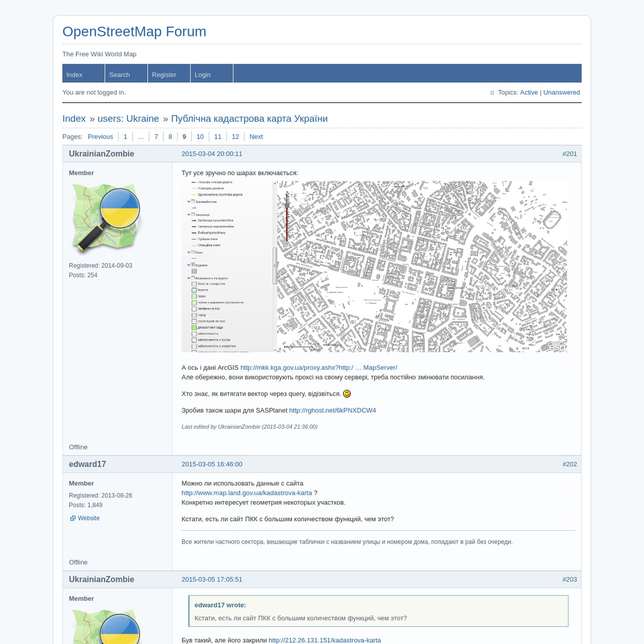
Task: Jump to page 11
Action: pyautogui.click(x=218, y=137)
